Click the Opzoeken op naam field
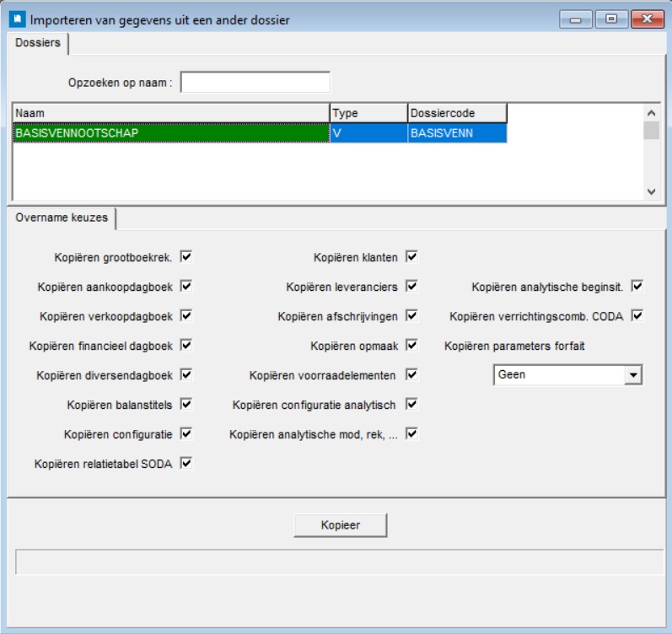The height and width of the screenshot is (634, 672). [255, 83]
